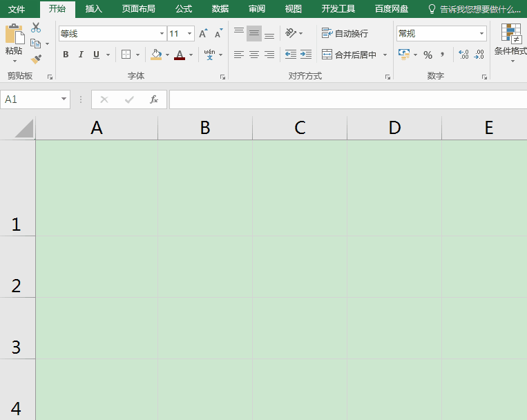The image size is (527, 420).
Task: Switch to the 审阅 Review tab
Action: coord(257,9)
